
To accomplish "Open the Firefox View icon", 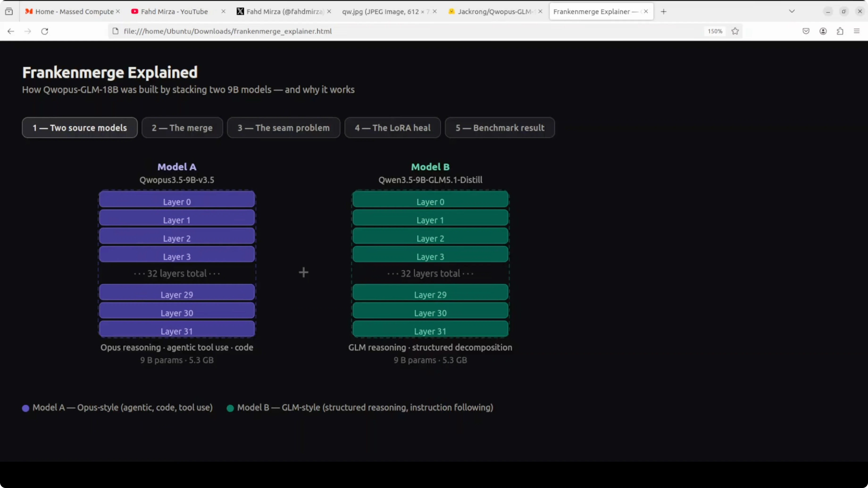I will tap(9, 12).
